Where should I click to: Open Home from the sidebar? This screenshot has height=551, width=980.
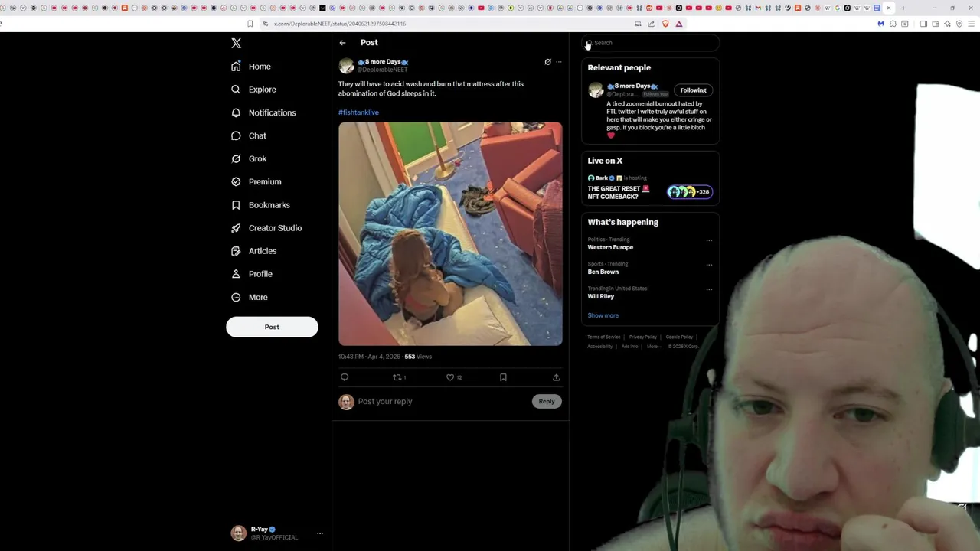point(251,67)
